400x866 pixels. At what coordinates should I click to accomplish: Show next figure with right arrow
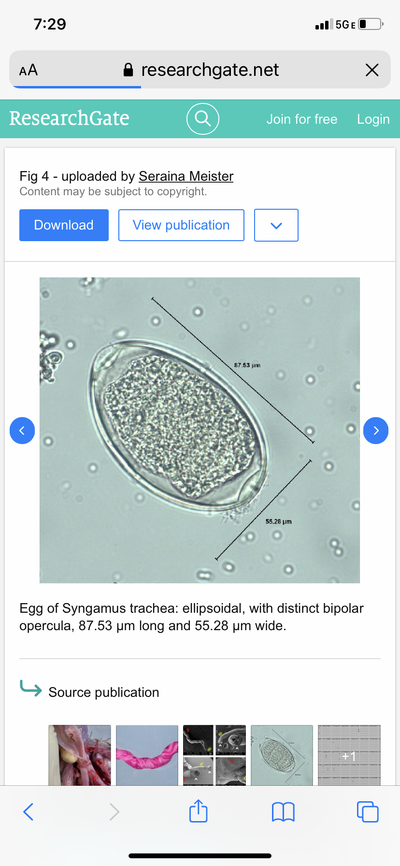pyautogui.click(x=376, y=430)
